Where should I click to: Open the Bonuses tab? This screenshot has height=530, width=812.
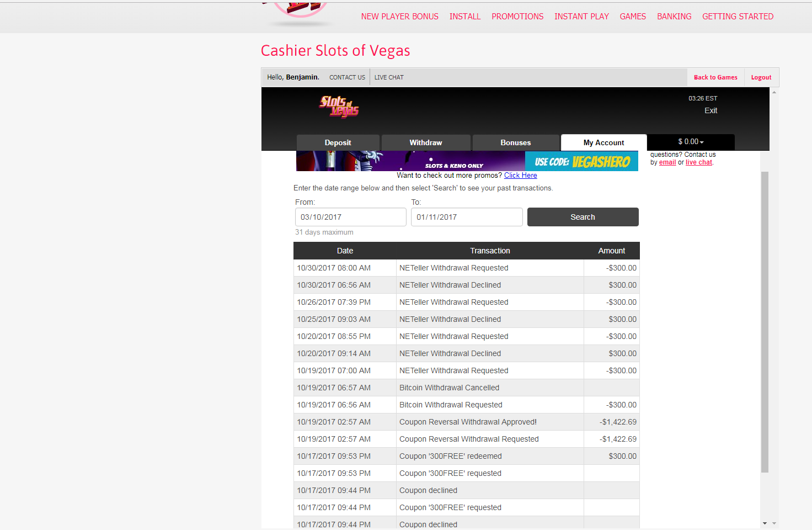pyautogui.click(x=516, y=142)
